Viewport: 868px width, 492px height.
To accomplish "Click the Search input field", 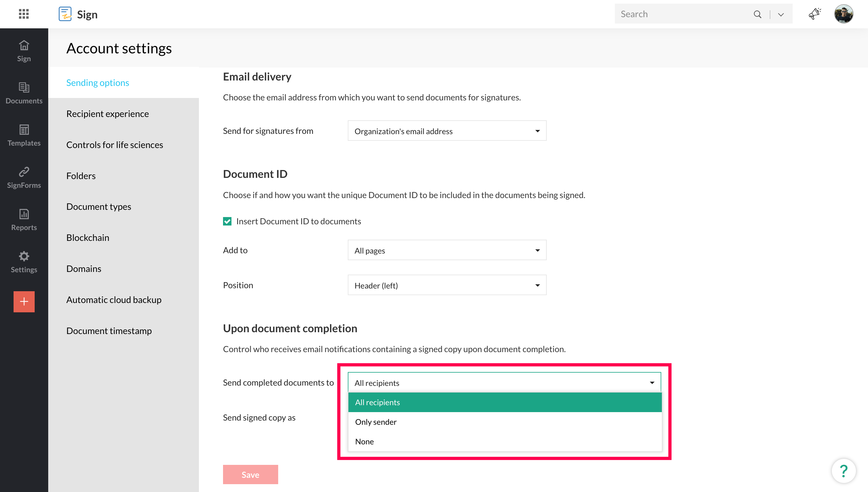I will pyautogui.click(x=682, y=14).
